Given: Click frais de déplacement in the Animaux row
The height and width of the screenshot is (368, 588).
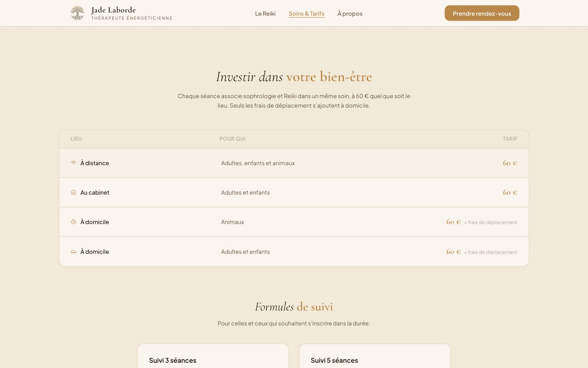Looking at the screenshot, I should 490,222.
